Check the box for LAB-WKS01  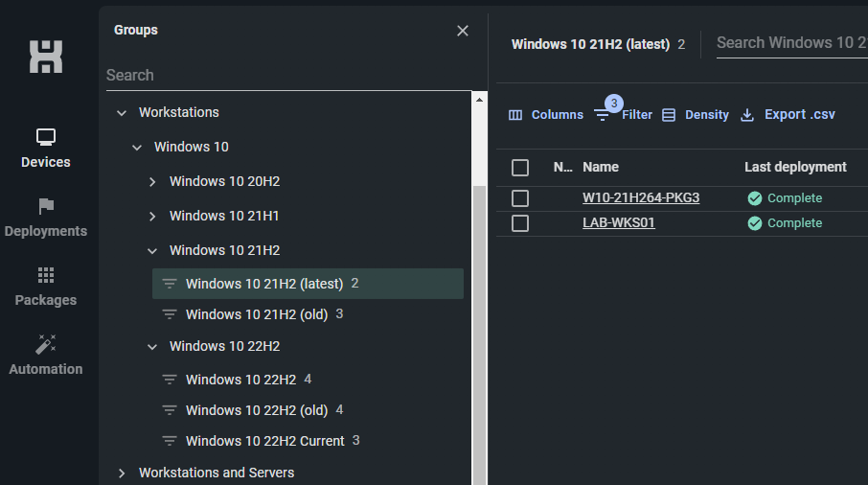[x=520, y=223]
